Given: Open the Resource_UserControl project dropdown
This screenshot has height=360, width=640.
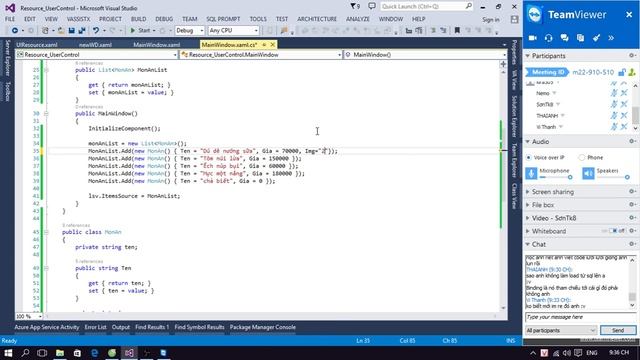Looking at the screenshot, I should pyautogui.click(x=97, y=55).
